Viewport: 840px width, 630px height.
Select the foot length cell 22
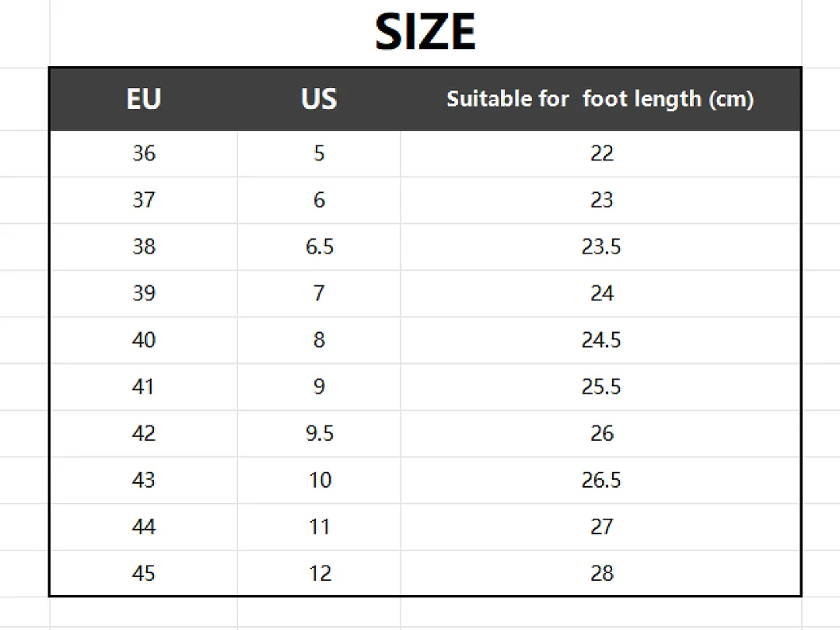point(600,153)
